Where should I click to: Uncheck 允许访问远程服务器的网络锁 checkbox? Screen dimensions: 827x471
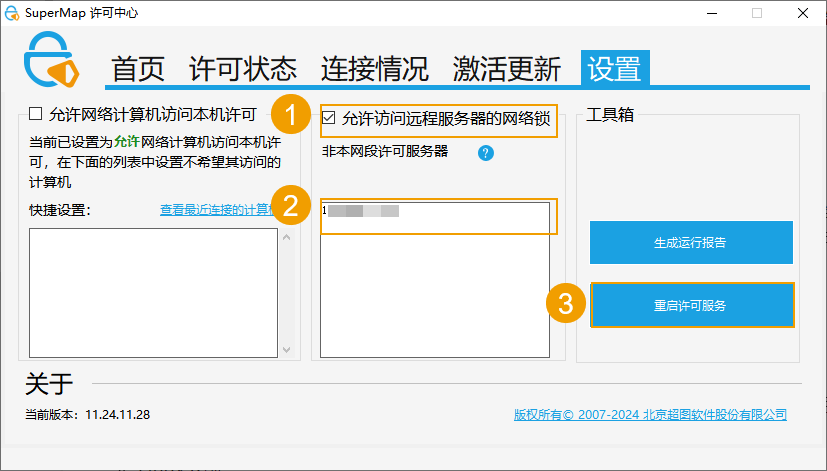pyautogui.click(x=329, y=118)
